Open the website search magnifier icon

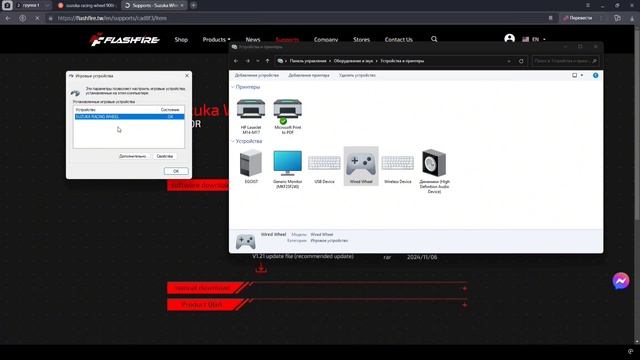434,39
